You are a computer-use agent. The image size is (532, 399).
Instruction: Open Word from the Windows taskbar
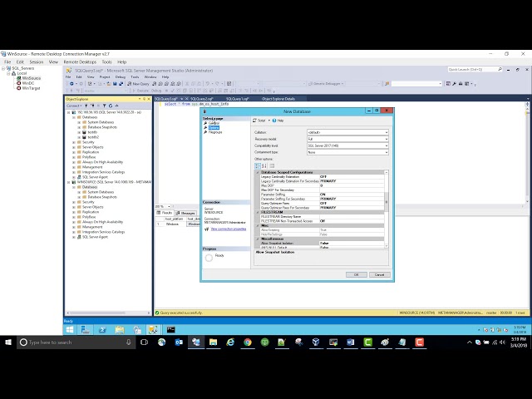tap(351, 342)
